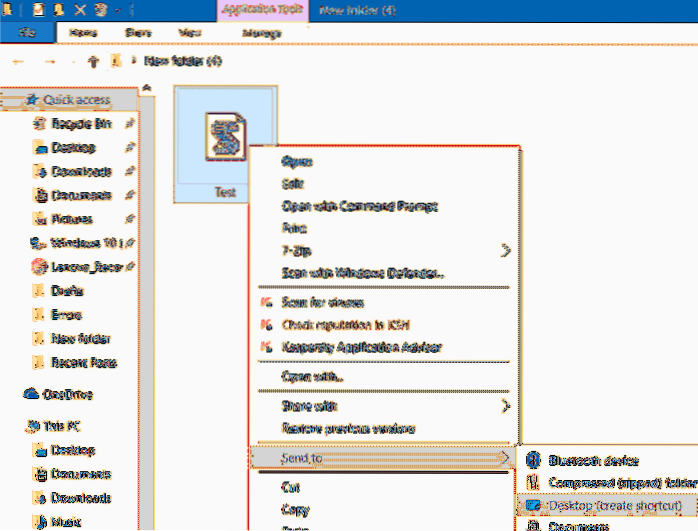Screen dimensions: 698x531
Task: Click the Up arrow navigation icon
Action: (93, 62)
